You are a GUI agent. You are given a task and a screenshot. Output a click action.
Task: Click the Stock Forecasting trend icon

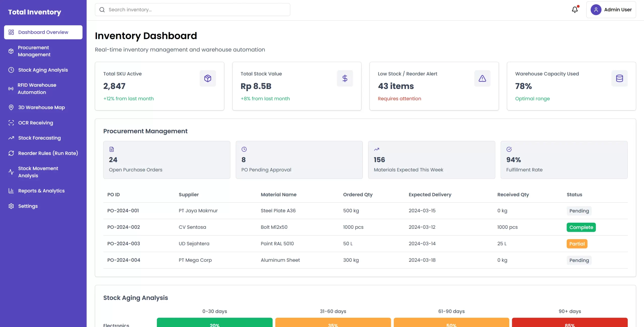(11, 138)
